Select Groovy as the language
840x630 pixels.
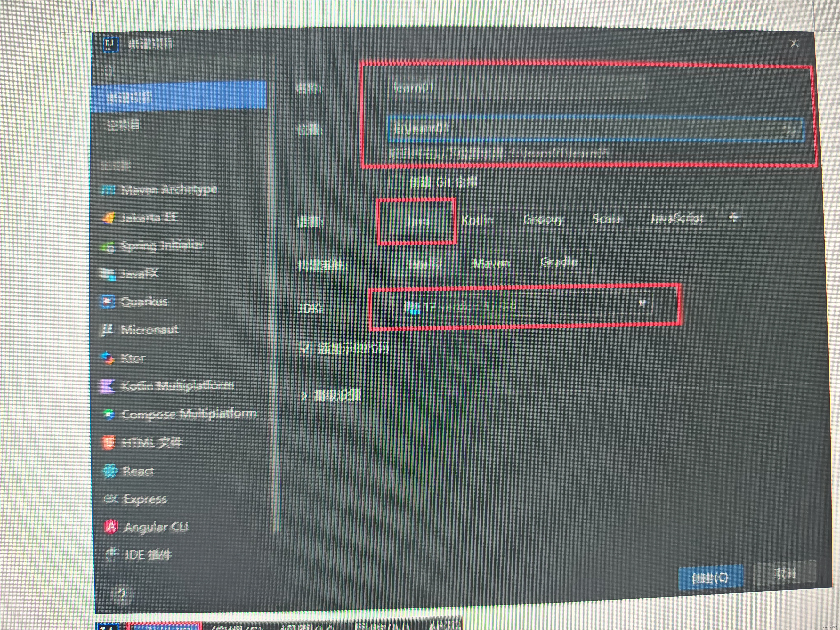coord(543,219)
